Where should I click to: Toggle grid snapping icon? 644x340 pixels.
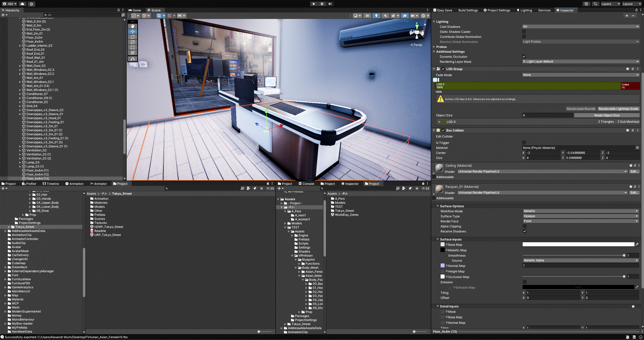point(170,16)
